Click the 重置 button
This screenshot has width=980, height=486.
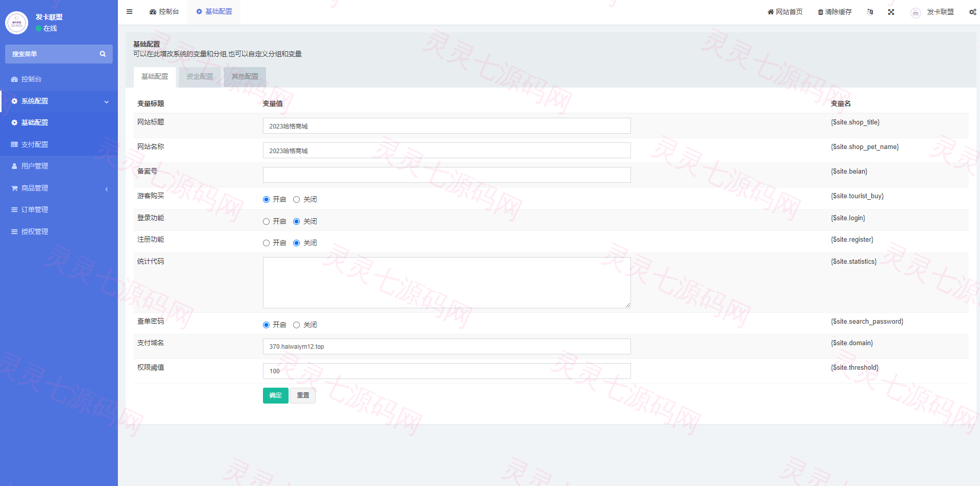(x=303, y=395)
